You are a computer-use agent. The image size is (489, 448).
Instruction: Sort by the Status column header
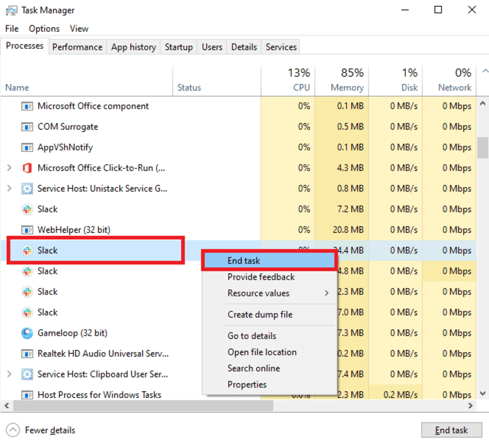(217, 81)
